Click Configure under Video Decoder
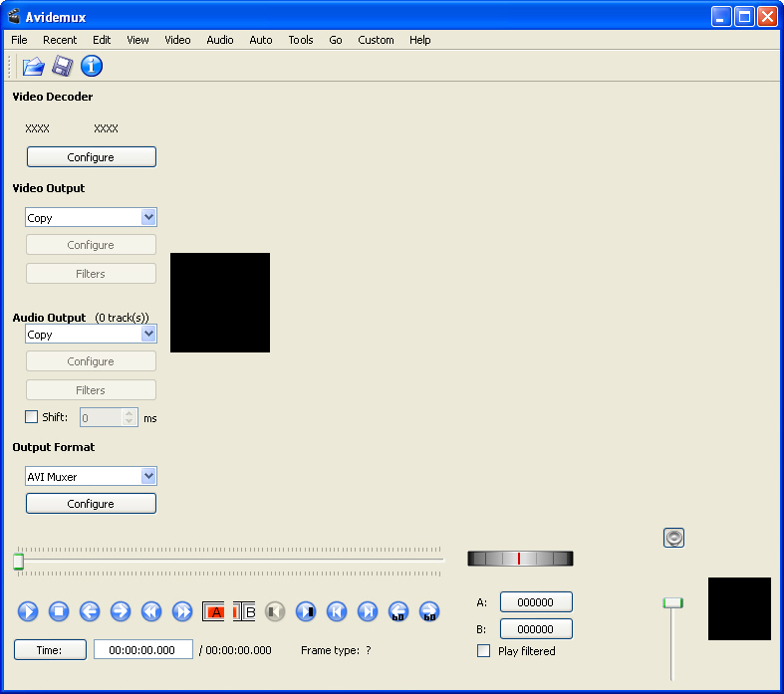The image size is (784, 694). [91, 157]
